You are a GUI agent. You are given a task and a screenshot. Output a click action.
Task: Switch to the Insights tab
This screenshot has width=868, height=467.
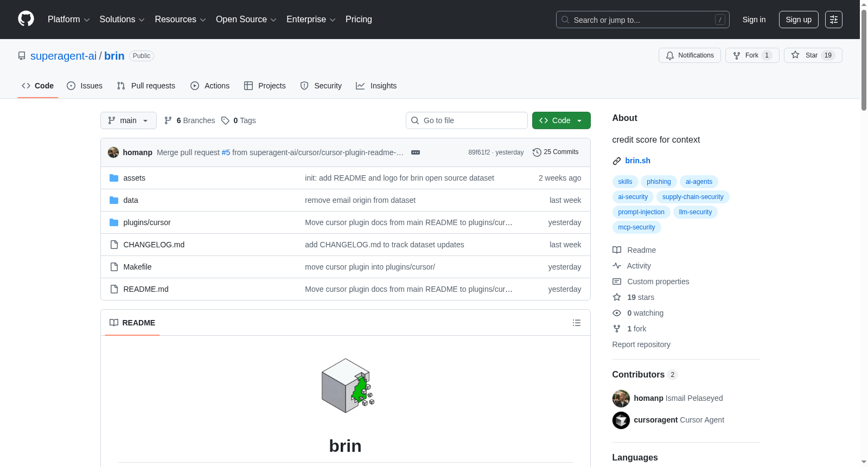coord(376,86)
